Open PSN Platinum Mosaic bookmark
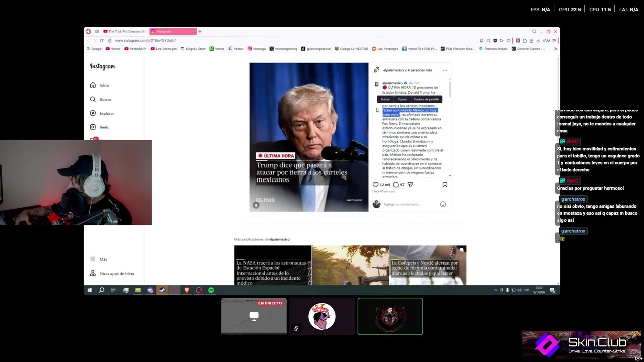644x362 pixels. pos(457,49)
